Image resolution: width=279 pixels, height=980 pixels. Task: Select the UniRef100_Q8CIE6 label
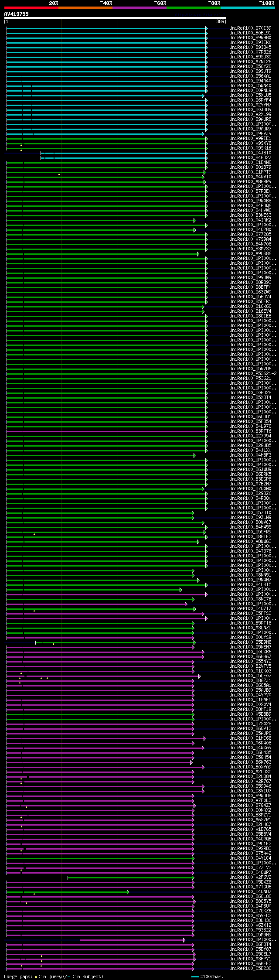(250, 316)
